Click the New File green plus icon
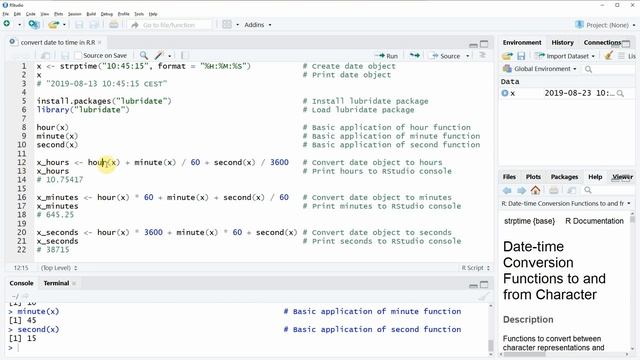640x360 pixels. 7,24
